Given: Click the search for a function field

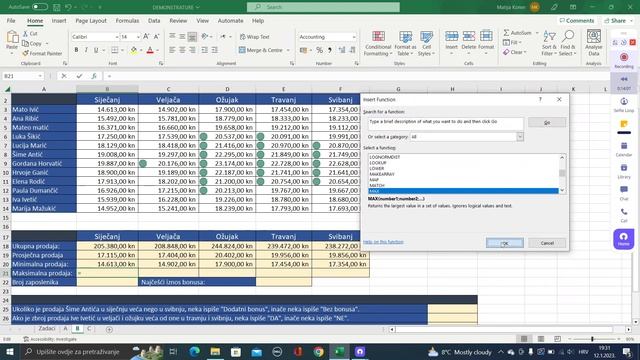Looking at the screenshot, I should (445, 123).
